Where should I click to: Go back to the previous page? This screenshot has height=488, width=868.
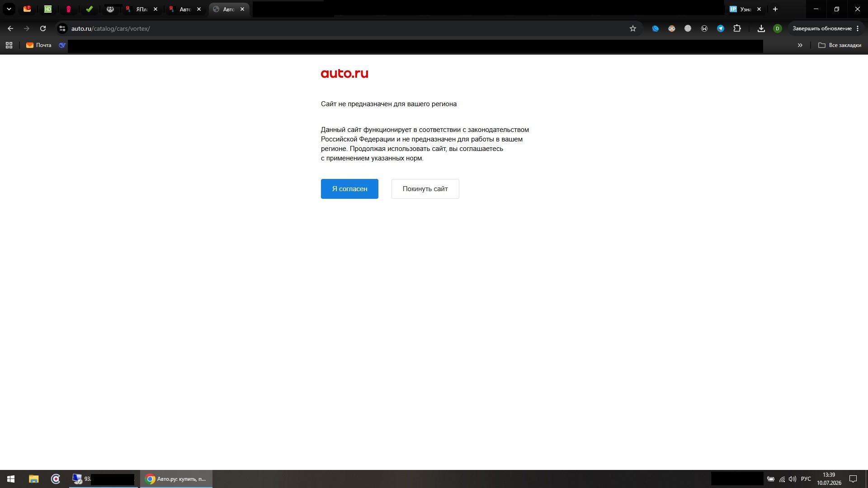tap(10, 28)
